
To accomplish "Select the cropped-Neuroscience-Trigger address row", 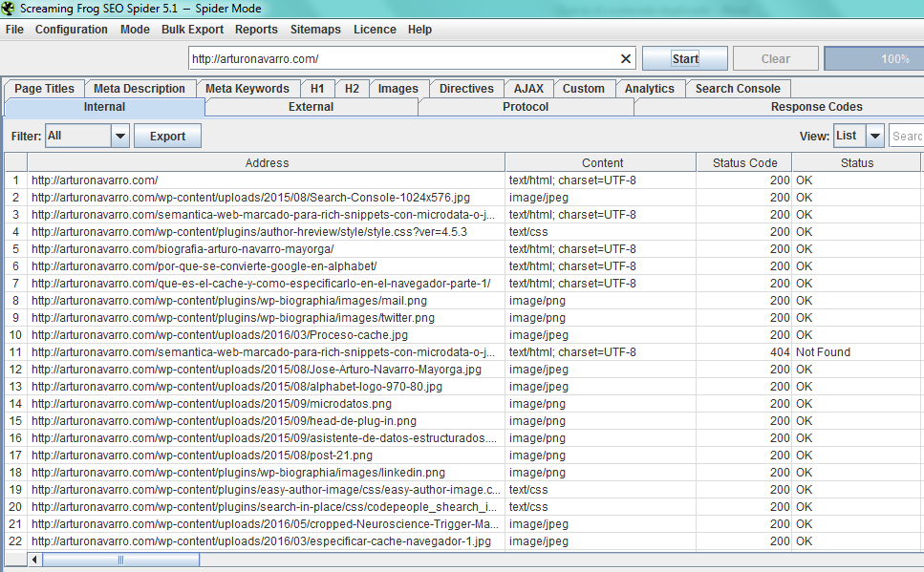I will tap(267, 523).
